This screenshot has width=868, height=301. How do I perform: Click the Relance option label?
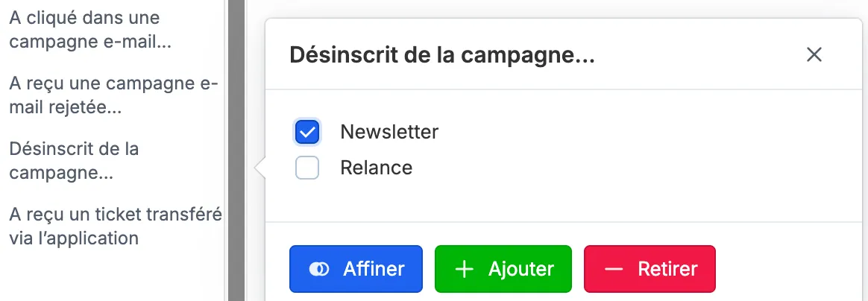pos(377,168)
